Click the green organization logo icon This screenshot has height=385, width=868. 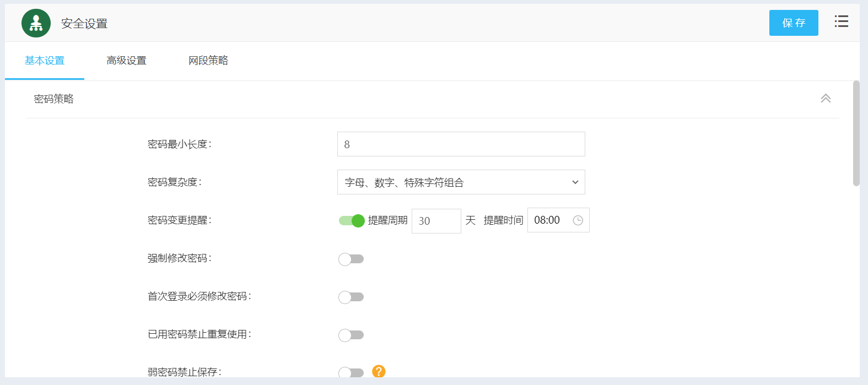[36, 23]
